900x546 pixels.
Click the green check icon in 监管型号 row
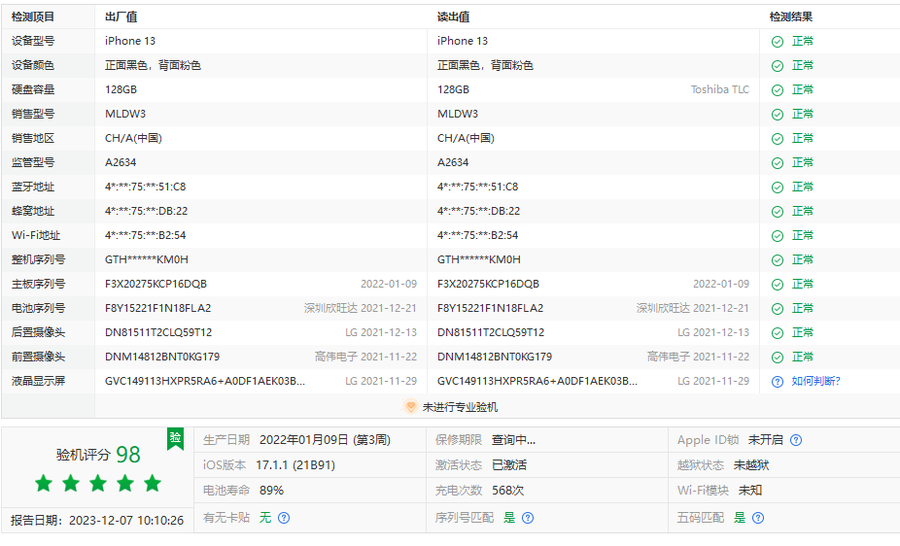pos(777,163)
